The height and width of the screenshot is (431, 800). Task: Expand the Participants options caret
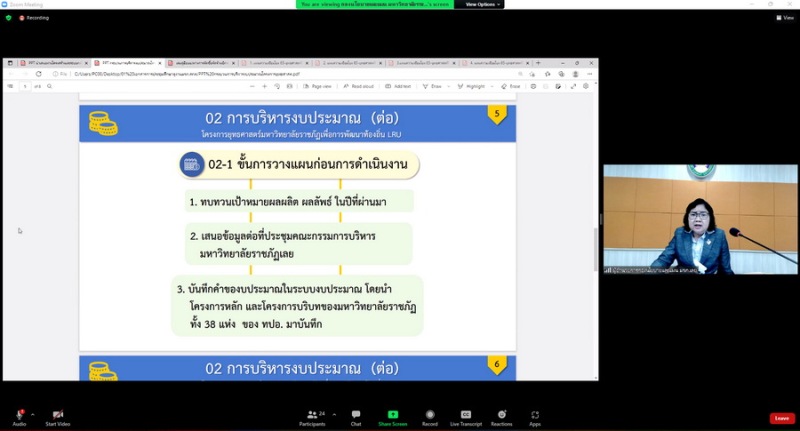coord(334,413)
